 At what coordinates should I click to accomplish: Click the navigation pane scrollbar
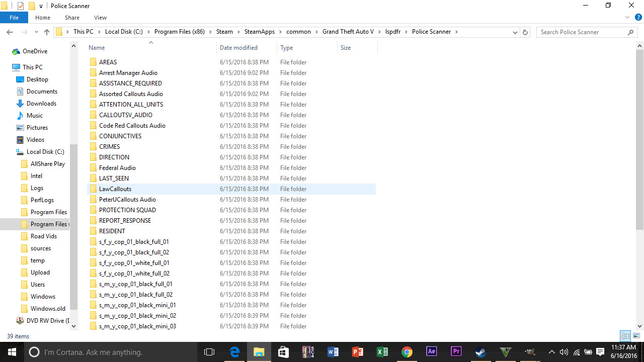pyautogui.click(x=74, y=226)
